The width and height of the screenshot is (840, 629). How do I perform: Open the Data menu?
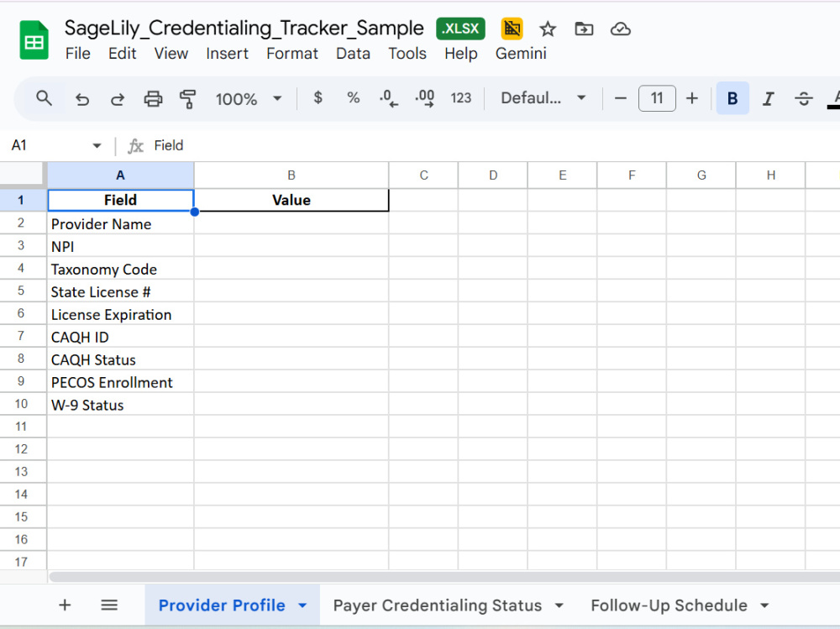pos(353,54)
